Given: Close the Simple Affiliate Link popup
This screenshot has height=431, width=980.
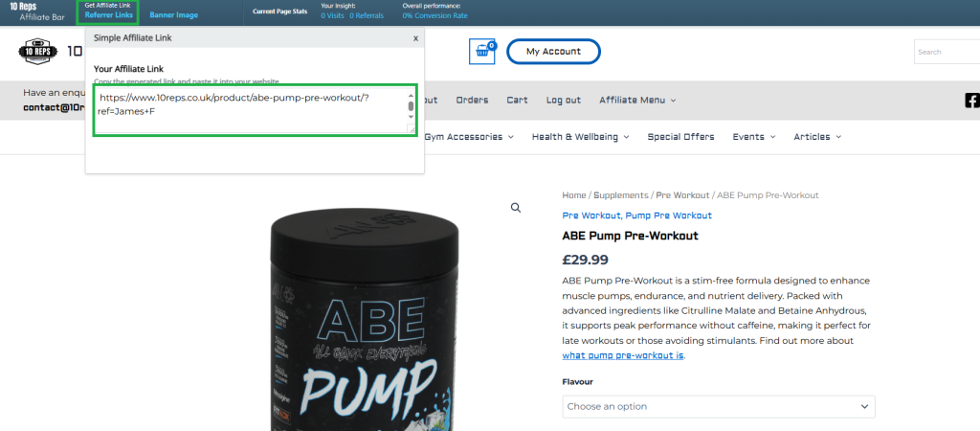Looking at the screenshot, I should pyautogui.click(x=415, y=38).
